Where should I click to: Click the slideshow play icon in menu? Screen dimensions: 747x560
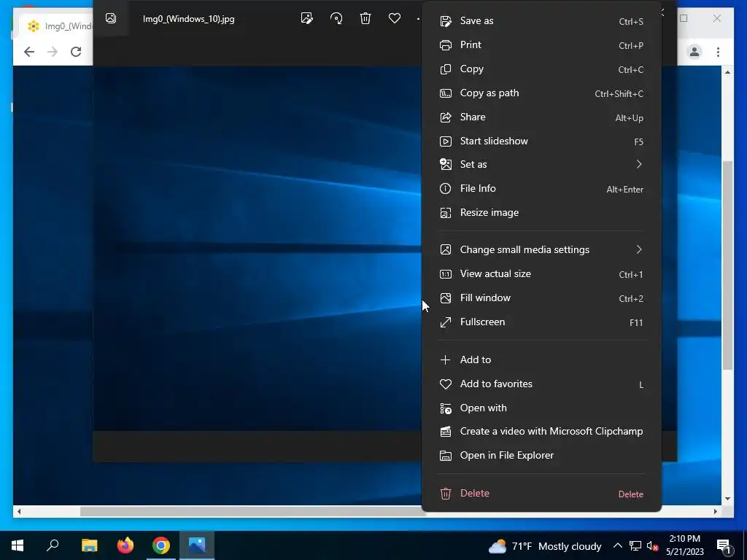tap(446, 141)
